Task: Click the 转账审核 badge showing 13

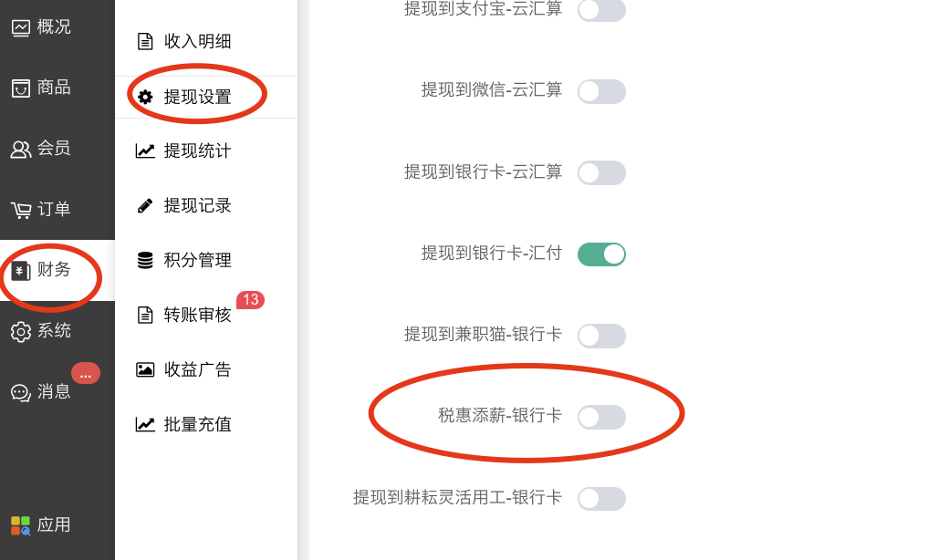Action: coord(250,300)
